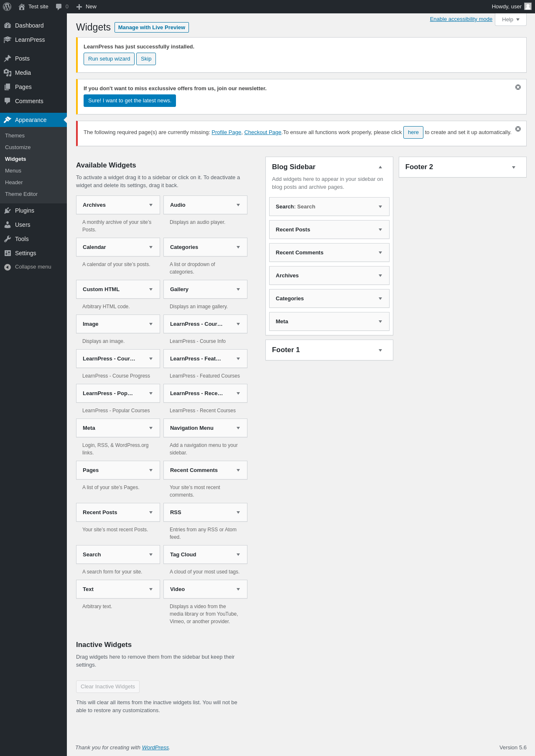Viewport: 535px width, 756px height.
Task: Click the Collapse menu arrow icon
Action: [8, 267]
